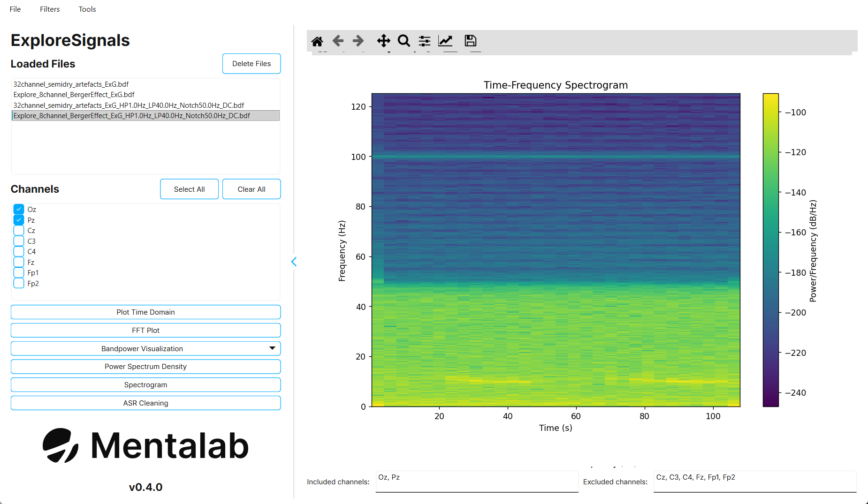Activate the Pan axes tool

(384, 41)
